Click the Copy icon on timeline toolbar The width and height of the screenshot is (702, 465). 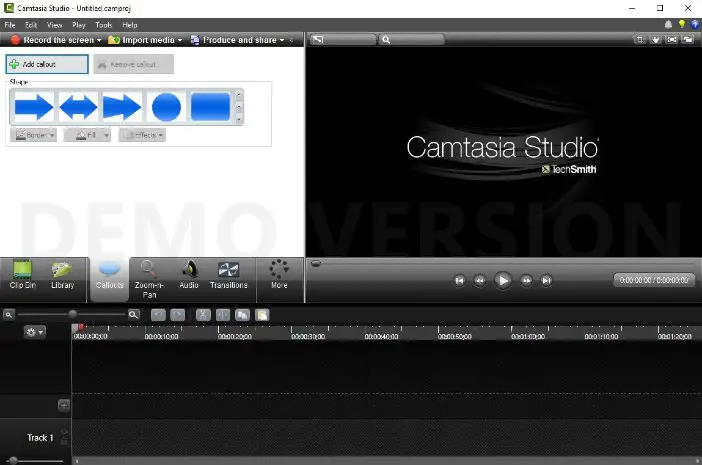tap(243, 315)
